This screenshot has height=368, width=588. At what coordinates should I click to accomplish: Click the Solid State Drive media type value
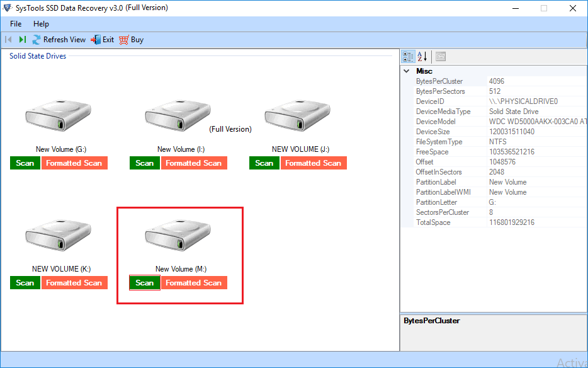(513, 112)
